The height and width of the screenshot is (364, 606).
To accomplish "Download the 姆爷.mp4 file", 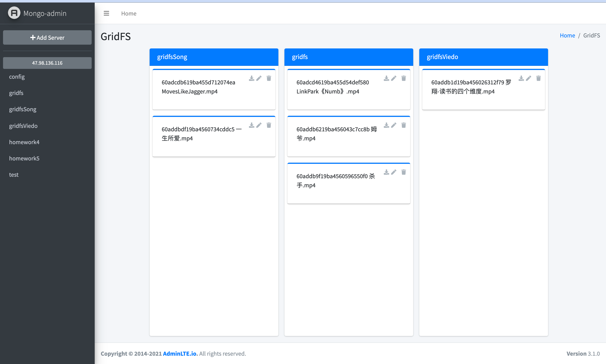I will coord(386,125).
